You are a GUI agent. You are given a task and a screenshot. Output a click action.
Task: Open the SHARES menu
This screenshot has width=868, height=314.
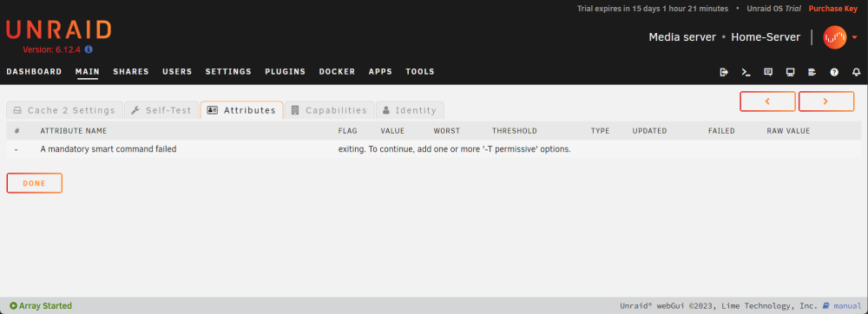[x=131, y=72]
